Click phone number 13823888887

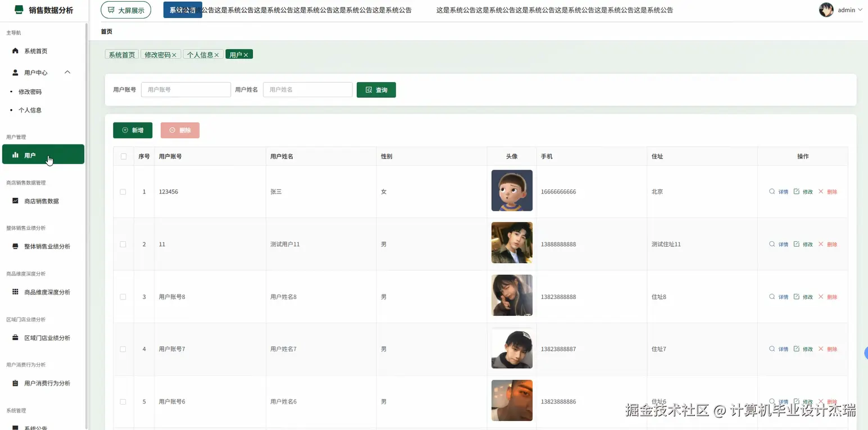click(558, 349)
